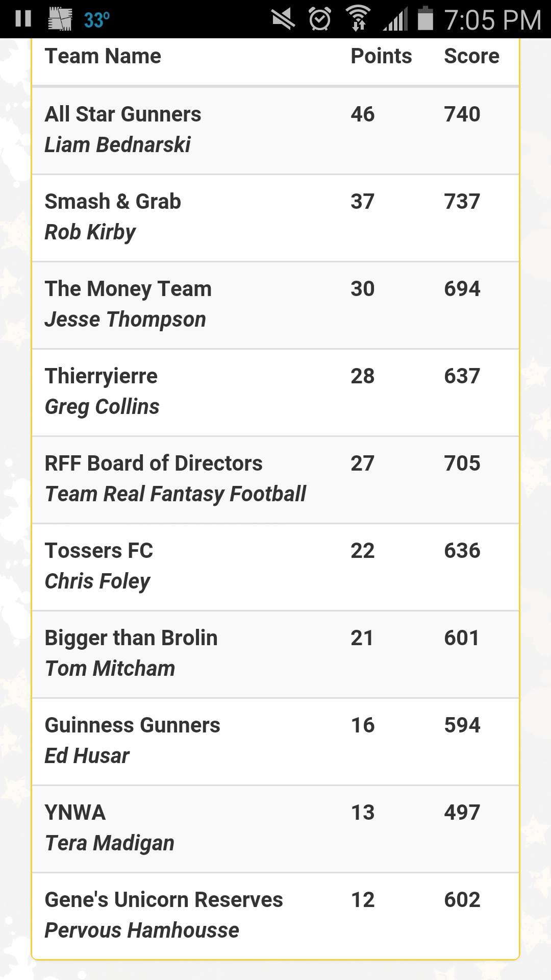Select The Money Team entry
Screen dimensions: 551x980
275,305
